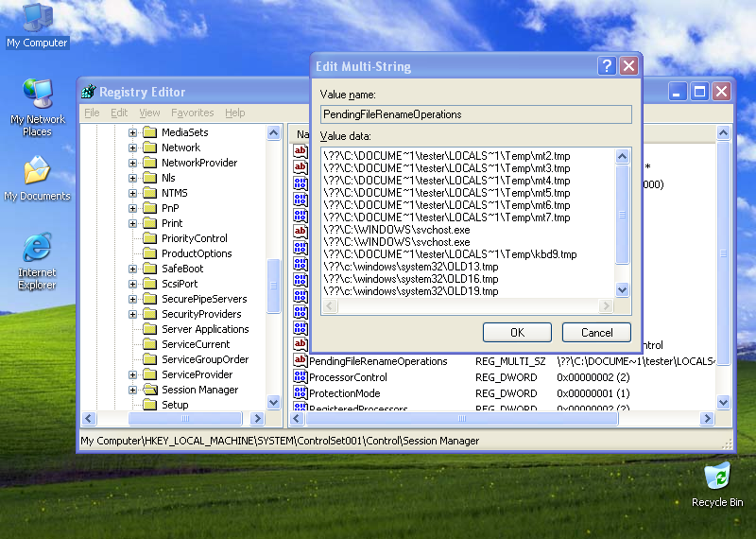Cancel the Edit Multi-String dialog
The width and height of the screenshot is (756, 539).
596,333
